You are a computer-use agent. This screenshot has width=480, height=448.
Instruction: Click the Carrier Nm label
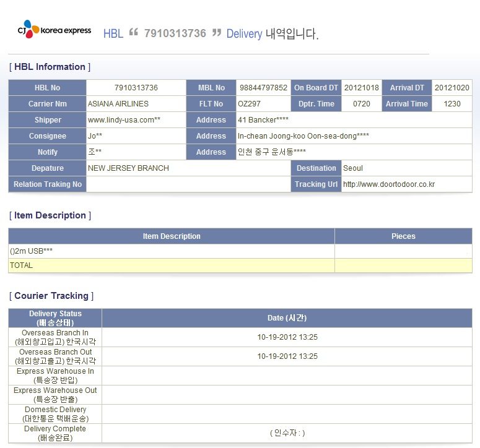48,104
